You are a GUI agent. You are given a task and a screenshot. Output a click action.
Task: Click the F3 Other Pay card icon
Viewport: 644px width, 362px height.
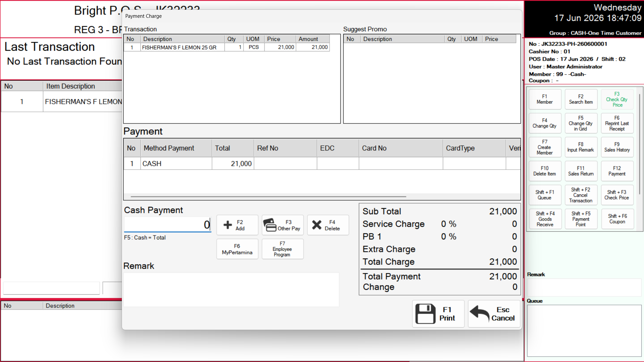(269, 225)
